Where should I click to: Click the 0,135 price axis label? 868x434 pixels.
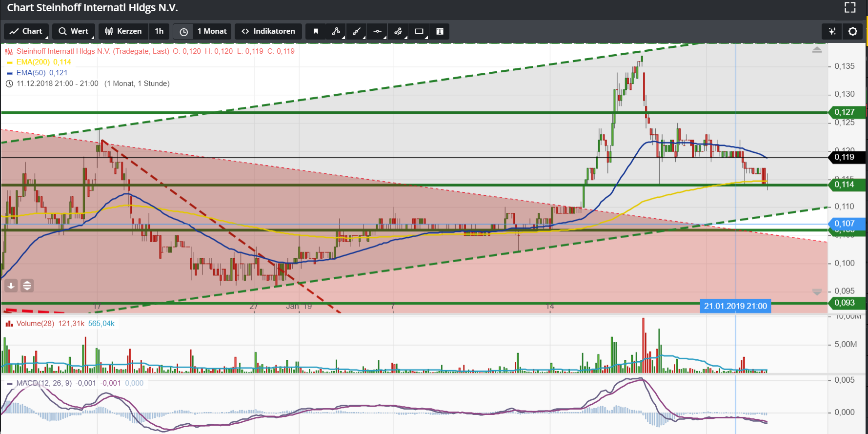[845, 66]
